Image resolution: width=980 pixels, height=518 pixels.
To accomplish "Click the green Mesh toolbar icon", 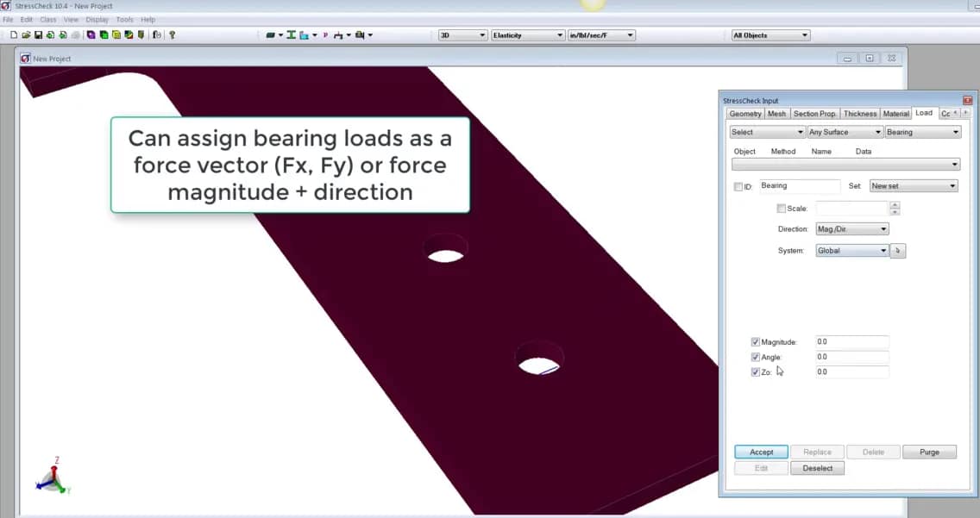I will coord(103,34).
